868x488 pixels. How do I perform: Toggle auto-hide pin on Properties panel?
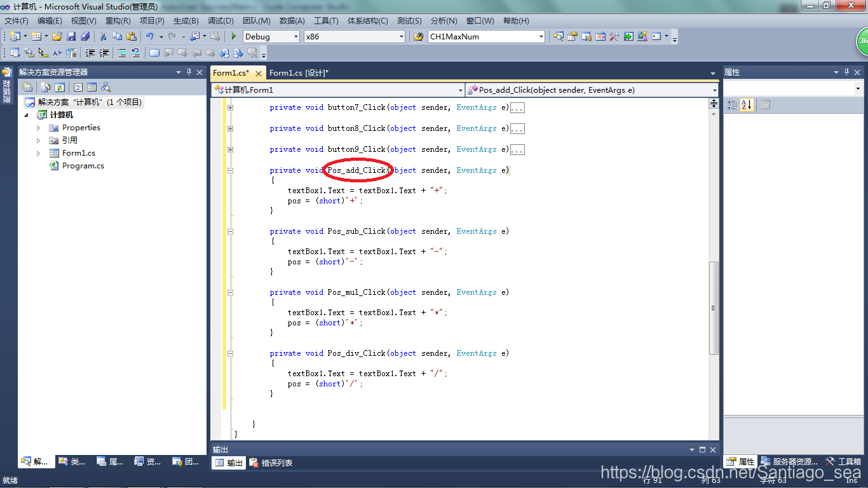(846, 72)
